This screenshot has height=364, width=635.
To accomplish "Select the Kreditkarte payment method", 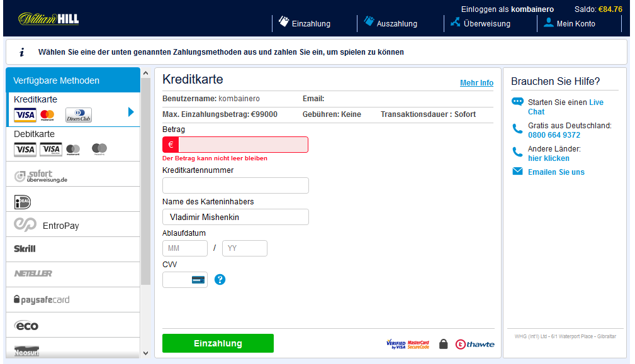I will [x=73, y=109].
